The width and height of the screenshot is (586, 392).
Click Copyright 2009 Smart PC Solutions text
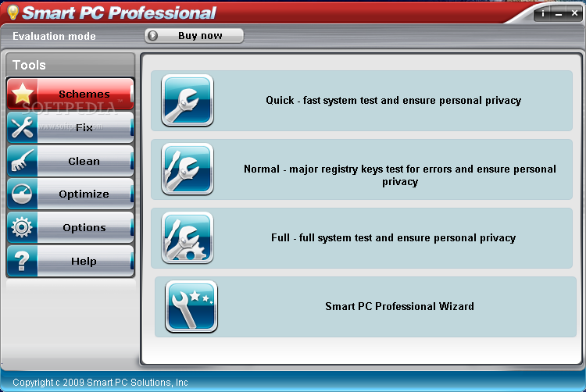pos(100,383)
